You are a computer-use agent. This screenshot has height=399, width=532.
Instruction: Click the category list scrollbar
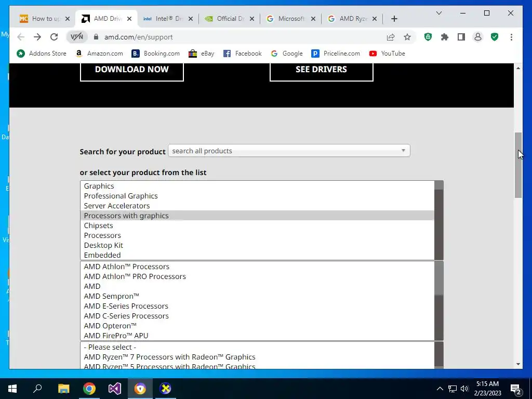point(438,220)
